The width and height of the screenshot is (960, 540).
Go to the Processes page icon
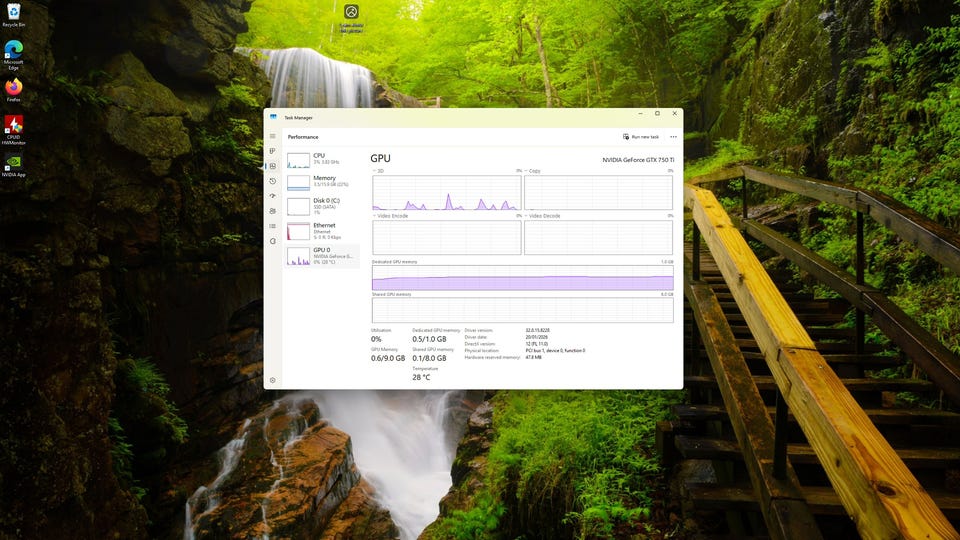tap(272, 151)
